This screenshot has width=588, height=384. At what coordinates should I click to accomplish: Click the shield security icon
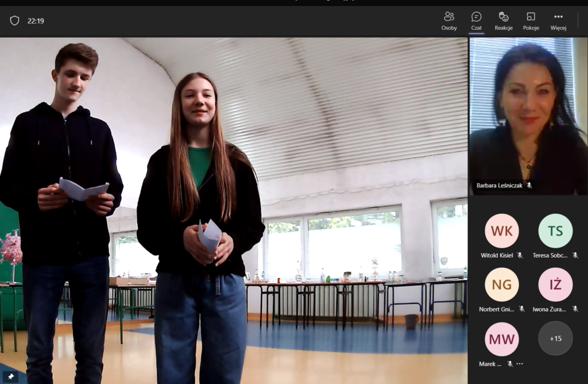click(14, 21)
